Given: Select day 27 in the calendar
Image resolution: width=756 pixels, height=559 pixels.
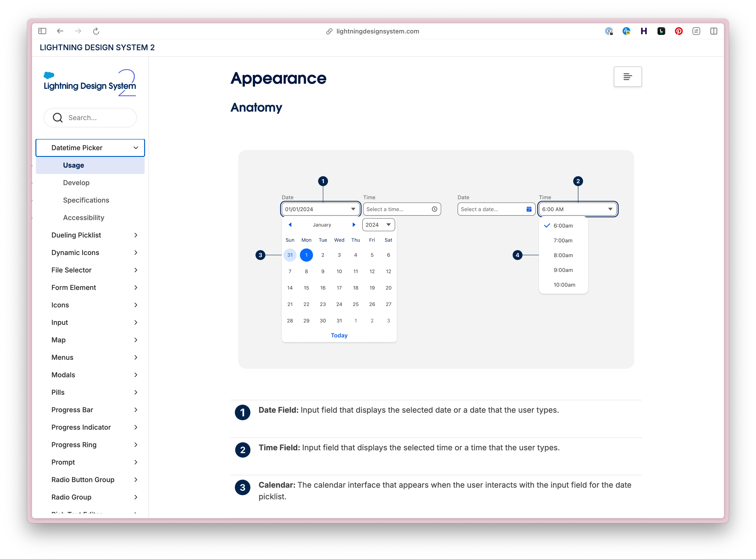Looking at the screenshot, I should pos(388,304).
